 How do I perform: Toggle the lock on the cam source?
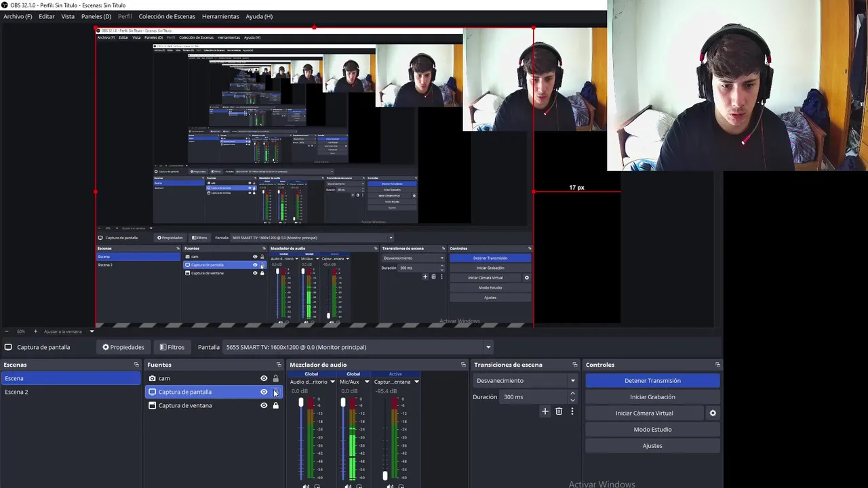[x=275, y=378]
